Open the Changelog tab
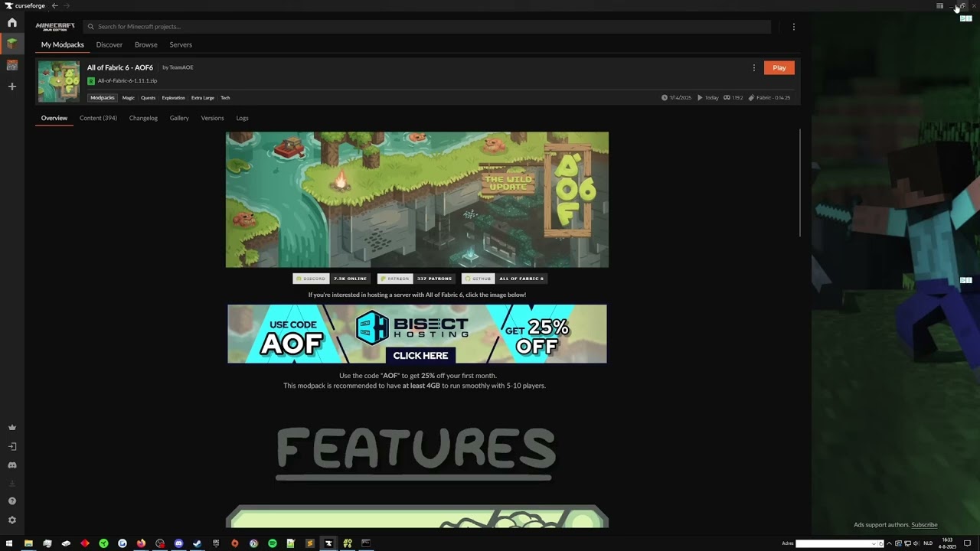 pyautogui.click(x=143, y=118)
